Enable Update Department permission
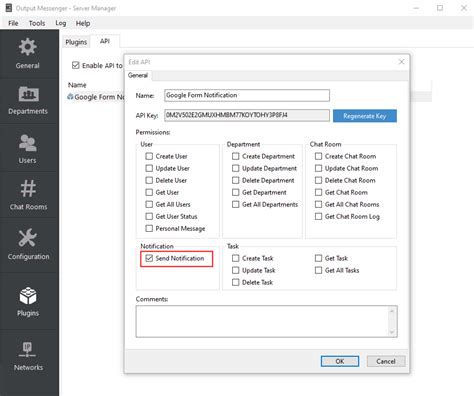 coord(236,168)
